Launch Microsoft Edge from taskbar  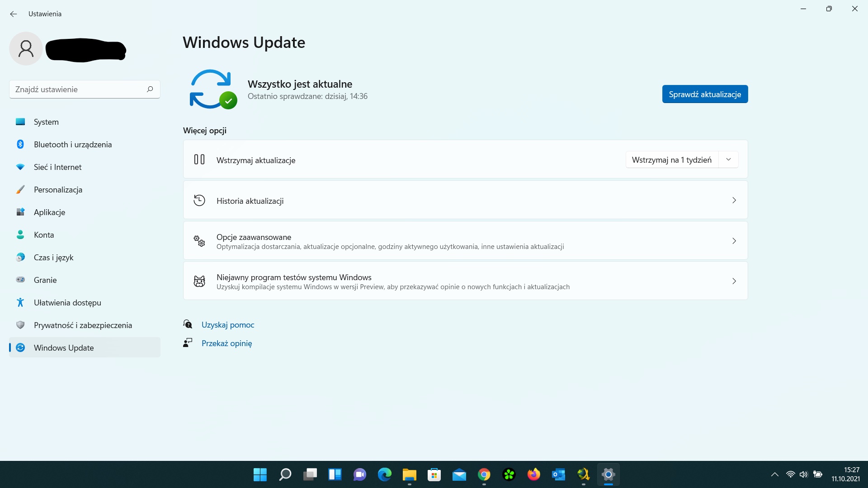click(385, 474)
